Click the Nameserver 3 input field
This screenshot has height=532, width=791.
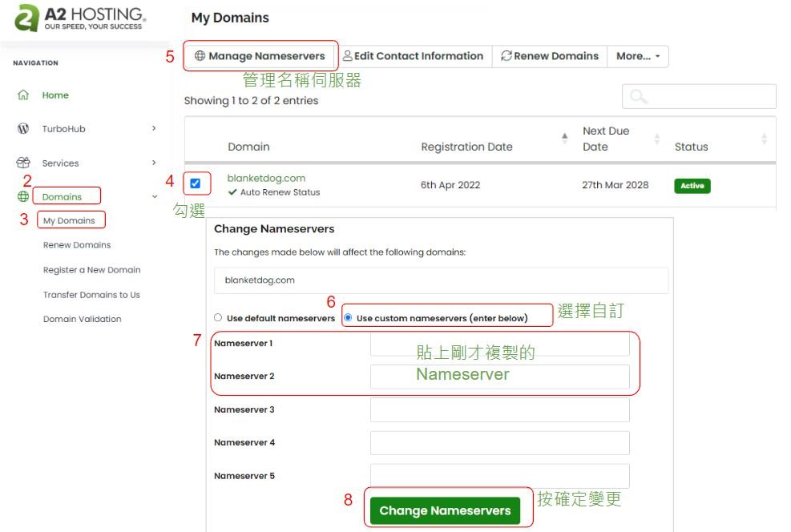pyautogui.click(x=499, y=409)
